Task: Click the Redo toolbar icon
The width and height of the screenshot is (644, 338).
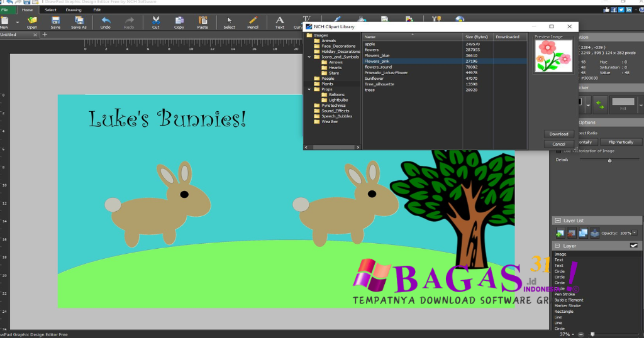Action: 129,23
